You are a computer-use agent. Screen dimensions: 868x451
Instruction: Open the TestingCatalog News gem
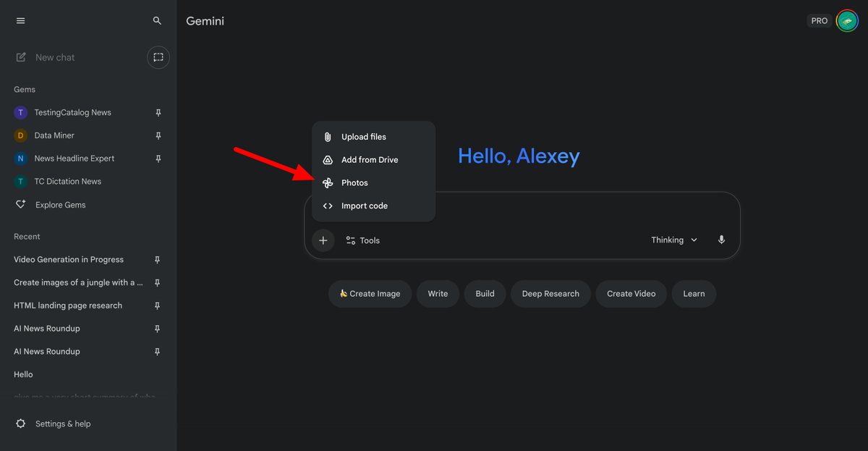tap(72, 112)
